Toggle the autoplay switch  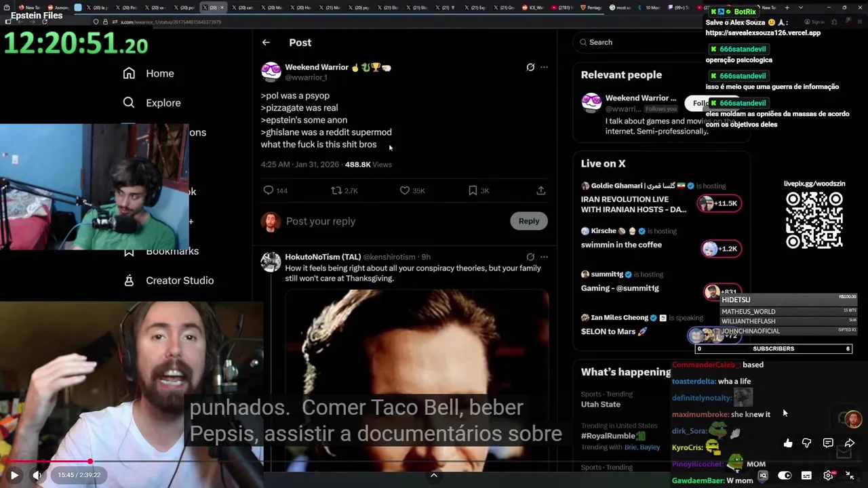point(785,476)
